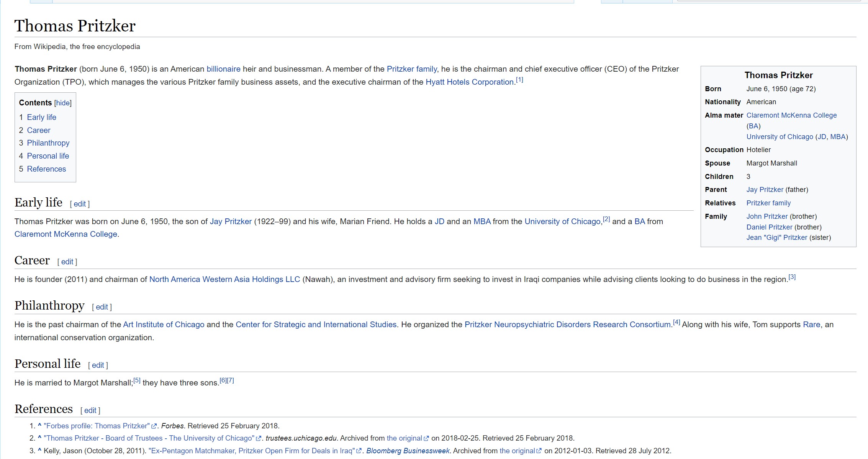Screen dimensions: 868x459
Task: Click citation [6] in Personal life
Action: tap(223, 380)
